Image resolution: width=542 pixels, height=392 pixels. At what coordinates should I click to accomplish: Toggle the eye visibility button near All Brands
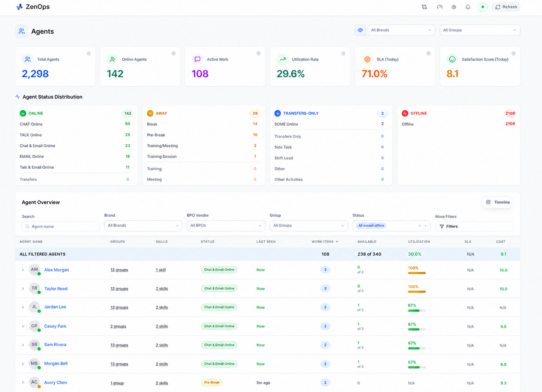tap(360, 30)
